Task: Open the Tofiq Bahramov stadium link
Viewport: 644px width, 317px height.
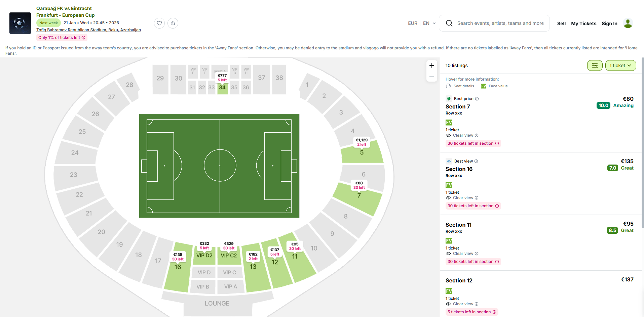Action: click(x=88, y=30)
